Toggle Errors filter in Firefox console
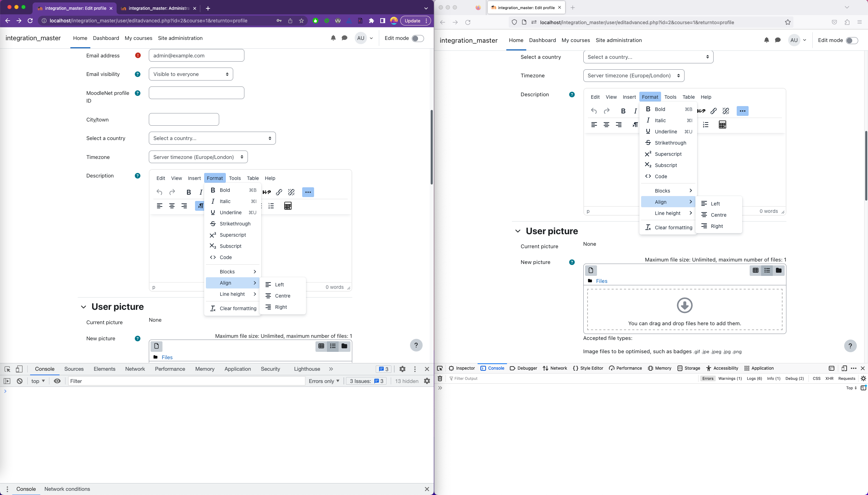This screenshot has width=868, height=495. [708, 378]
